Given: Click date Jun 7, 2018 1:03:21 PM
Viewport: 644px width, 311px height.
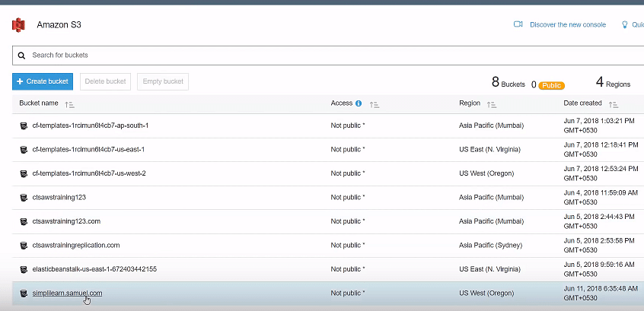Looking at the screenshot, I should coord(601,125).
